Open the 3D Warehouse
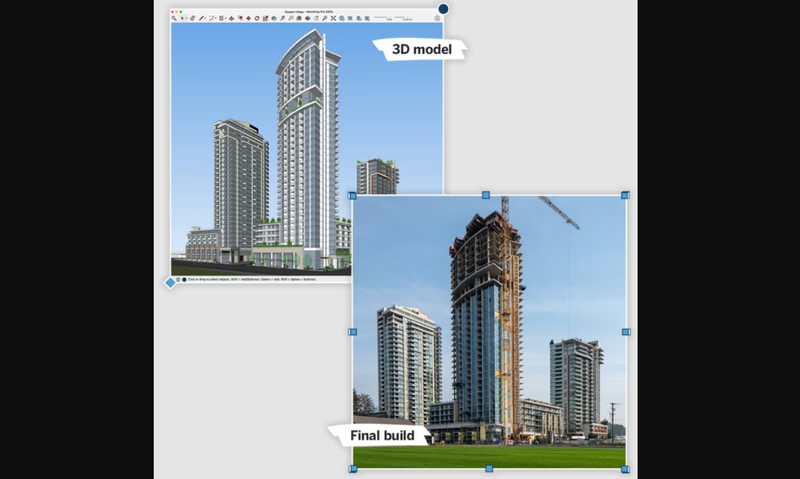Viewport: 800px width, 479px height. pyautogui.click(x=341, y=18)
